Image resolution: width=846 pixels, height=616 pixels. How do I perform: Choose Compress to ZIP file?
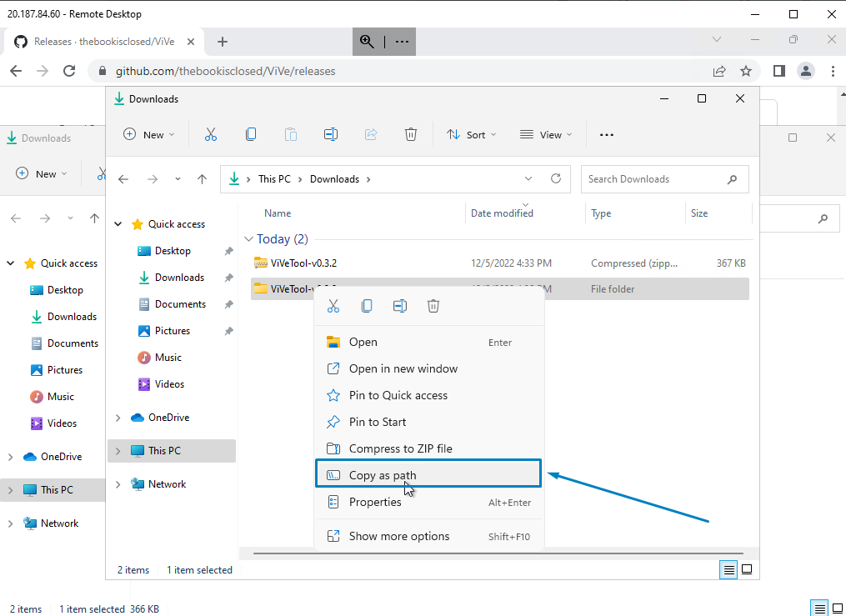tap(429, 448)
